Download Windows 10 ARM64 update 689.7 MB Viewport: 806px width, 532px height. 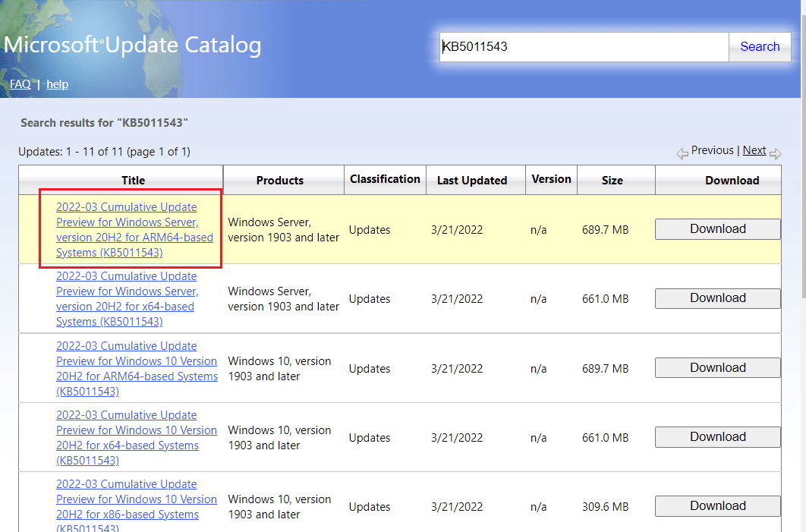tap(718, 368)
